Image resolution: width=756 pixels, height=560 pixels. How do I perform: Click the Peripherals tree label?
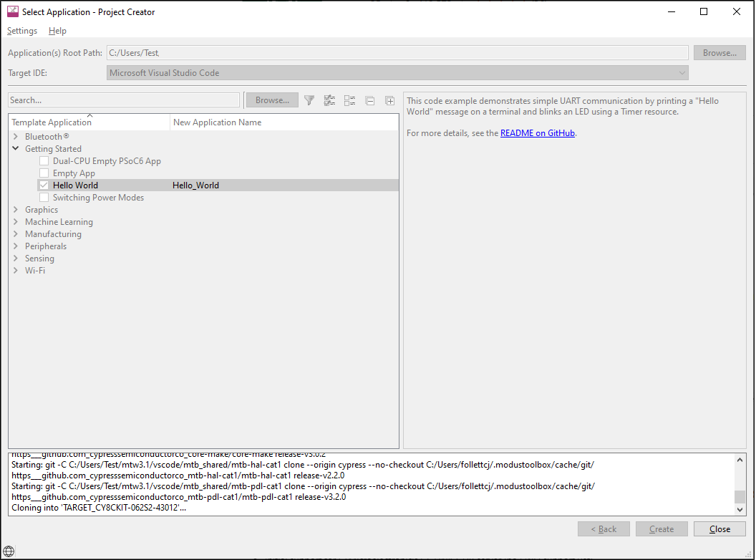46,246
